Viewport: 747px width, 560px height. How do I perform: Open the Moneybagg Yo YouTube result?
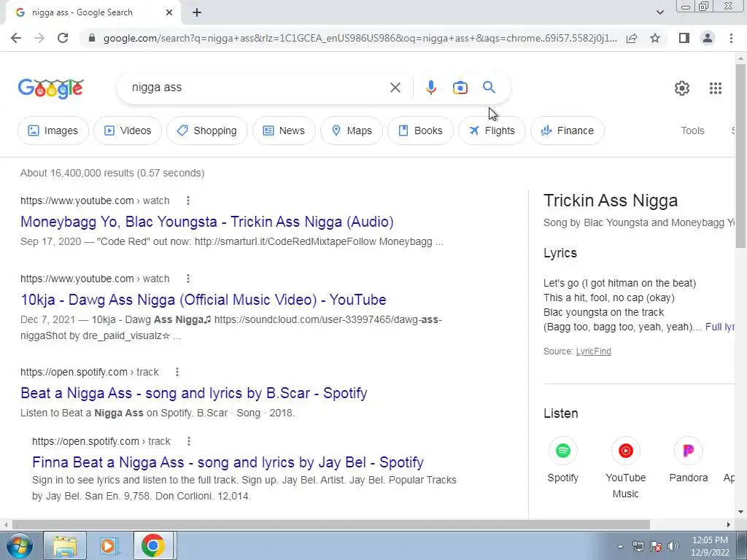point(206,222)
